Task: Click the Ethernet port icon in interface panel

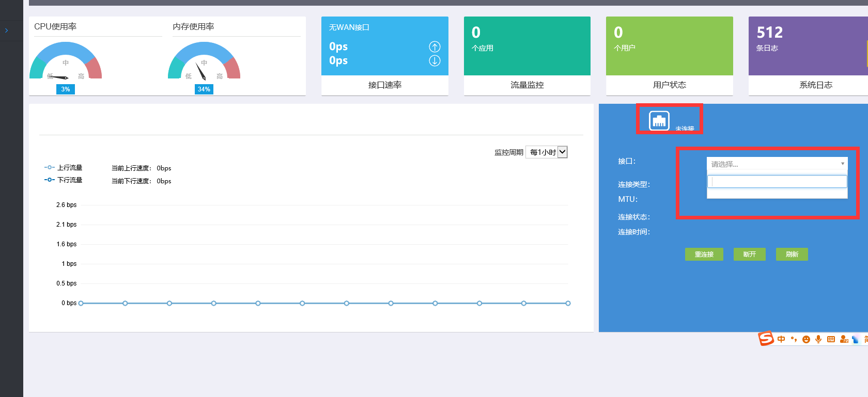Action: [659, 121]
